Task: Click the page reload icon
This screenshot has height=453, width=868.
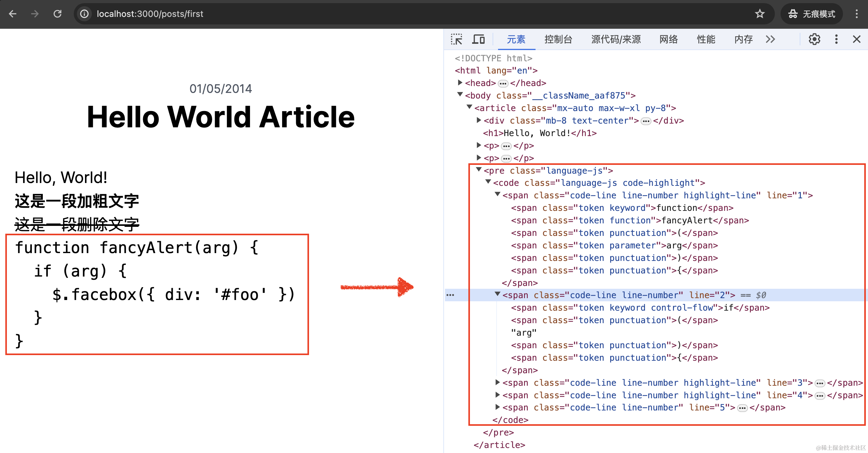Action: click(57, 14)
